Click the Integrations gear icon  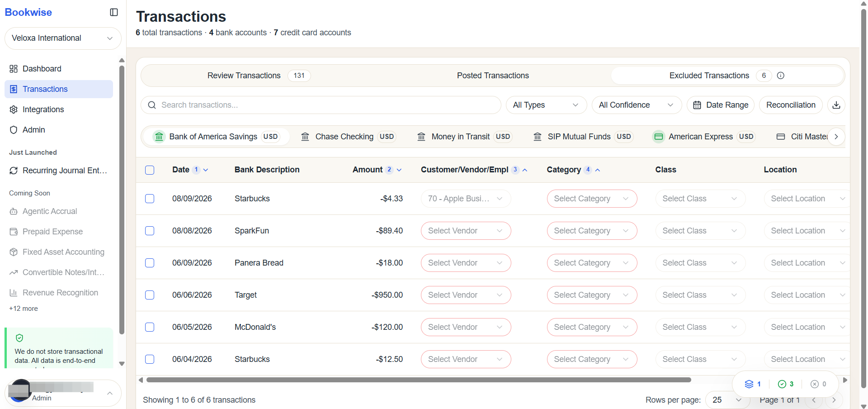click(14, 109)
